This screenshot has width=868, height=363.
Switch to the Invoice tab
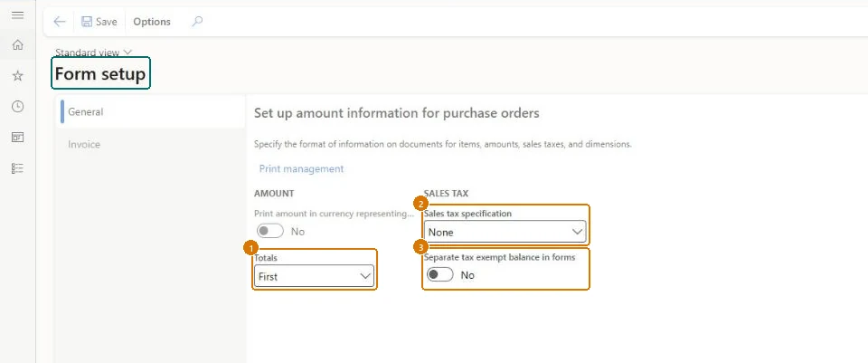[151, 144]
